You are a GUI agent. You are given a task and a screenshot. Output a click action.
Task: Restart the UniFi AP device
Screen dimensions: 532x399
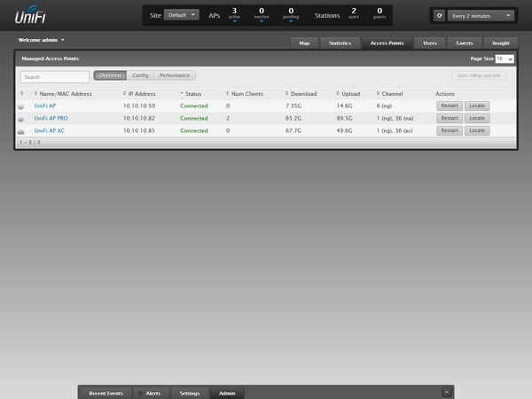pyautogui.click(x=450, y=106)
